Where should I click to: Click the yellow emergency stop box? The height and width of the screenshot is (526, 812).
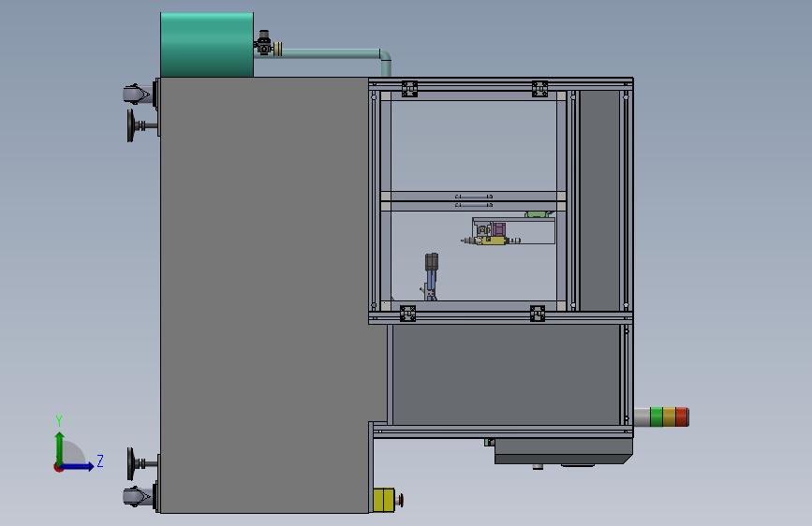[384, 500]
